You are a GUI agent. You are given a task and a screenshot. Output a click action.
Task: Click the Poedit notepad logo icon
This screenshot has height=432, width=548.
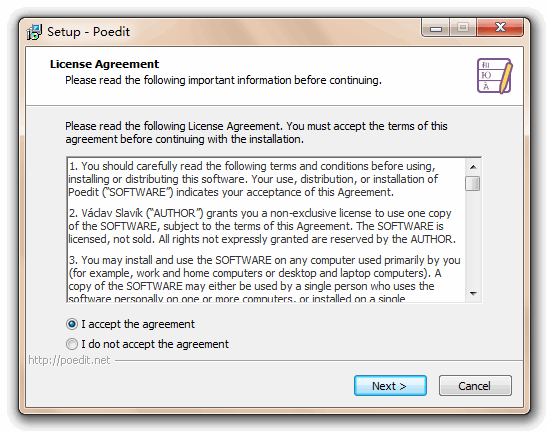pos(495,75)
